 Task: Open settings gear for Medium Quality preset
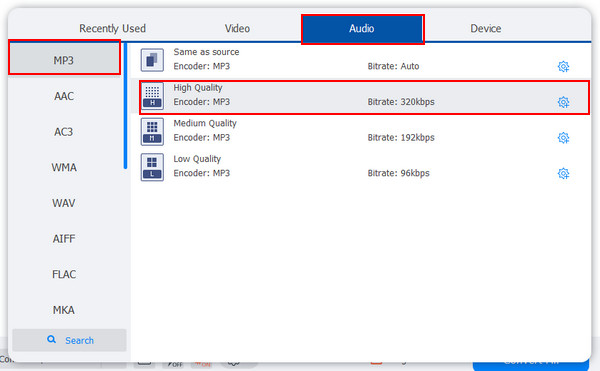point(563,138)
